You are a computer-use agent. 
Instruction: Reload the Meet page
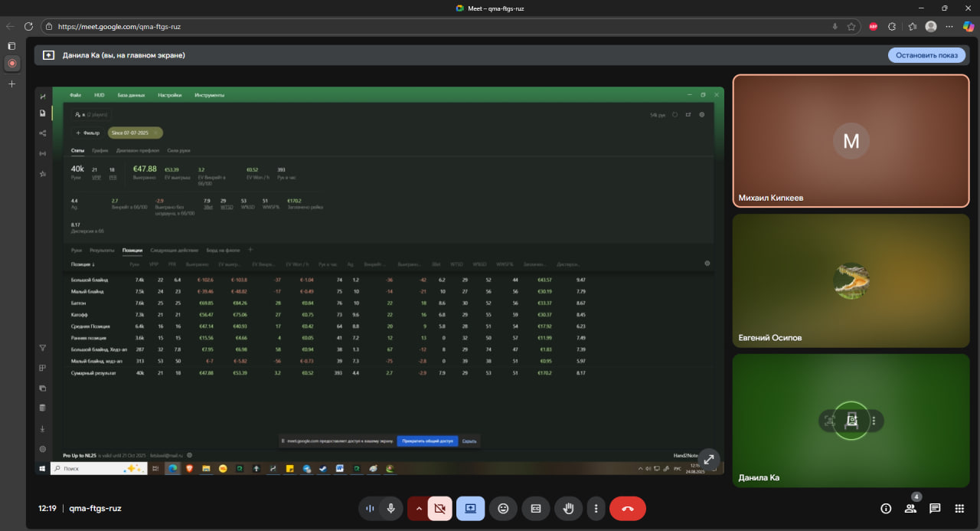(29, 26)
